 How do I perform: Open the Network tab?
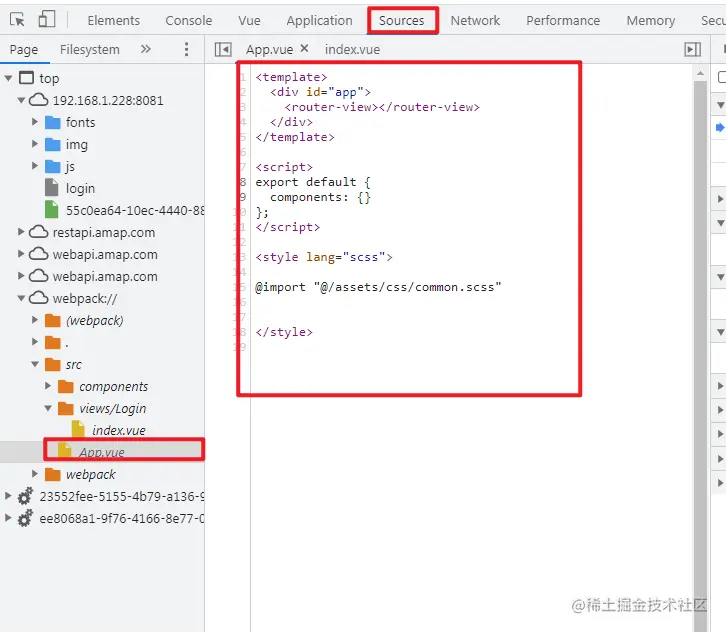475,20
